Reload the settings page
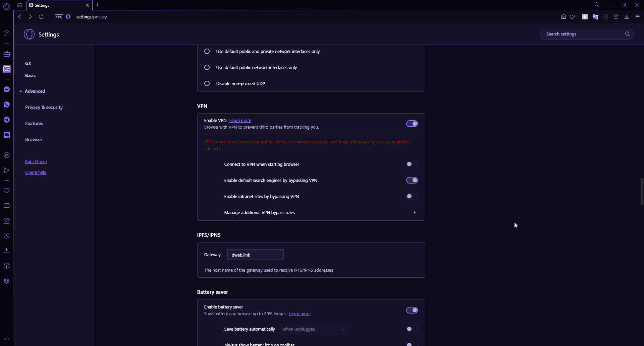This screenshot has height=346, width=644. [41, 17]
